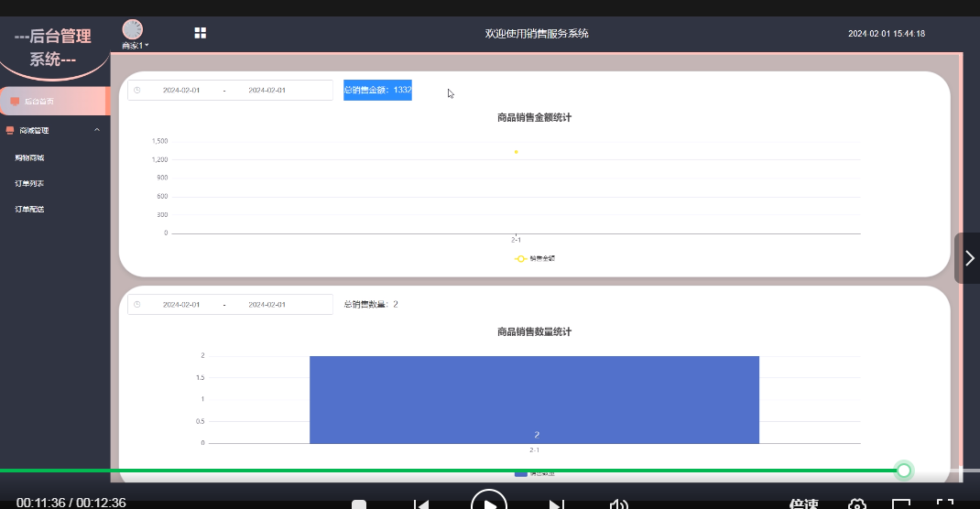Click the yellow data point on line chart
The height and width of the screenshot is (509, 980).
click(x=517, y=152)
